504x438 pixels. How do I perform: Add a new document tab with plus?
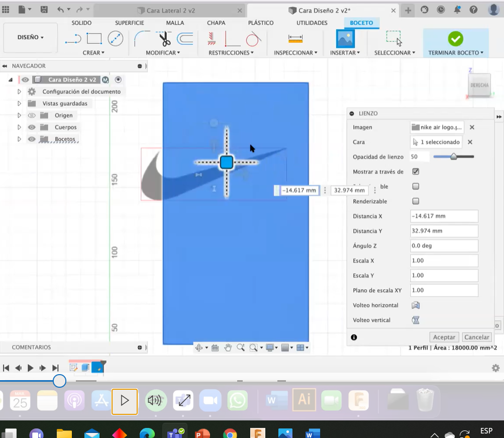[x=408, y=10]
